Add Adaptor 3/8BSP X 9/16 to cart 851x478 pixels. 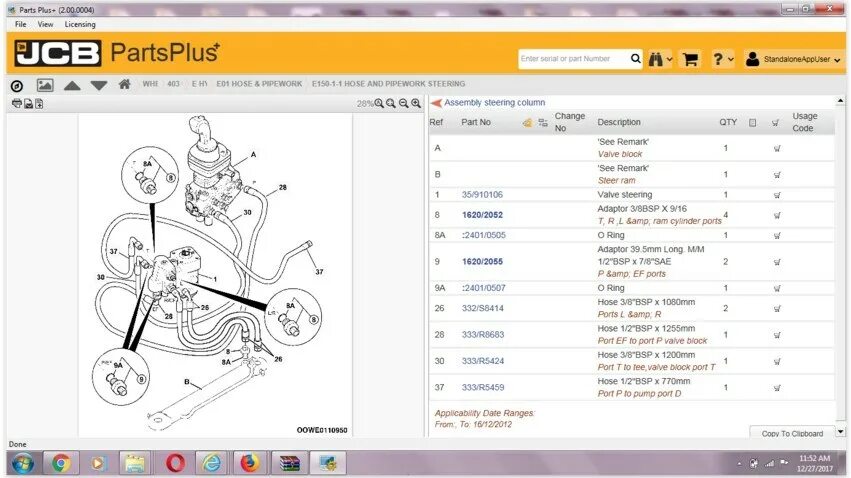pos(777,215)
